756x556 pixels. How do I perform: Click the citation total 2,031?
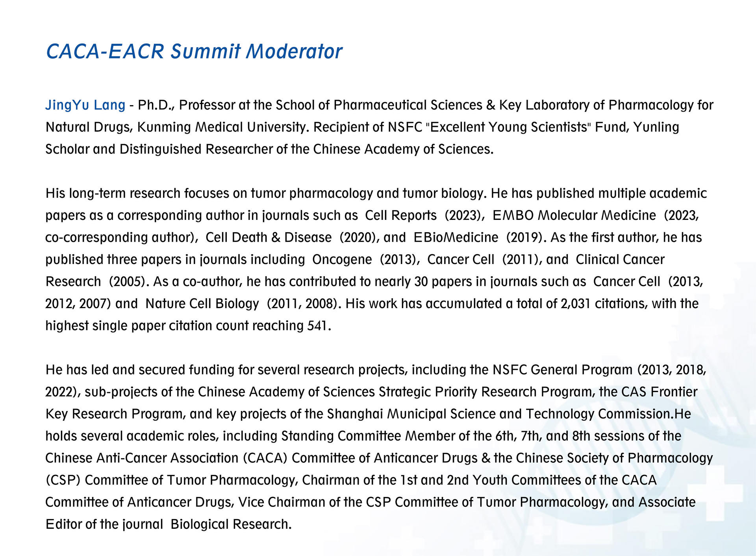click(575, 304)
